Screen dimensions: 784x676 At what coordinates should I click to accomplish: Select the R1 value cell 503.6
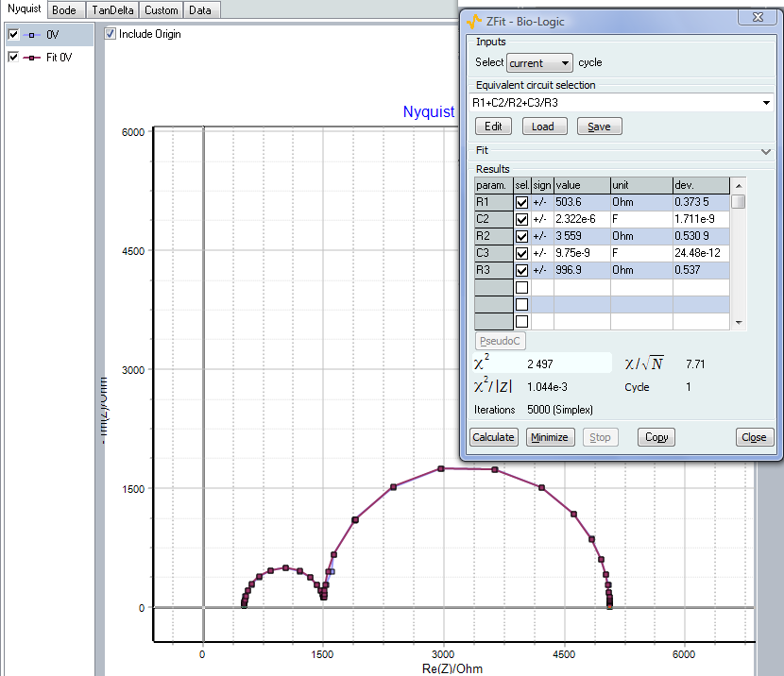581,202
